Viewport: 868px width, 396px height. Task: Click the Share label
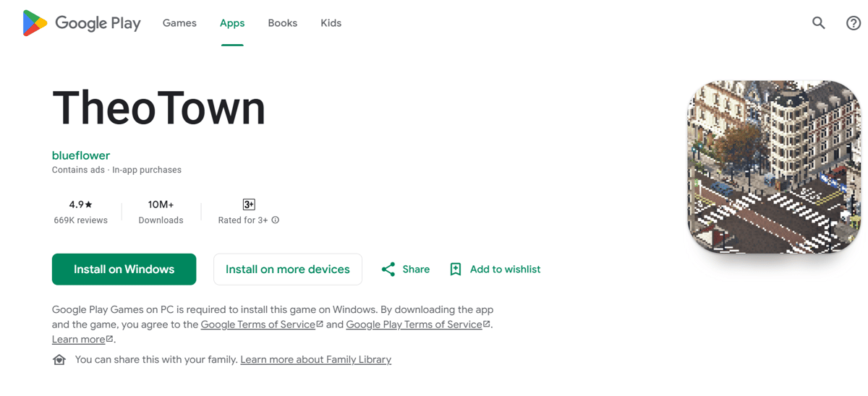click(416, 270)
